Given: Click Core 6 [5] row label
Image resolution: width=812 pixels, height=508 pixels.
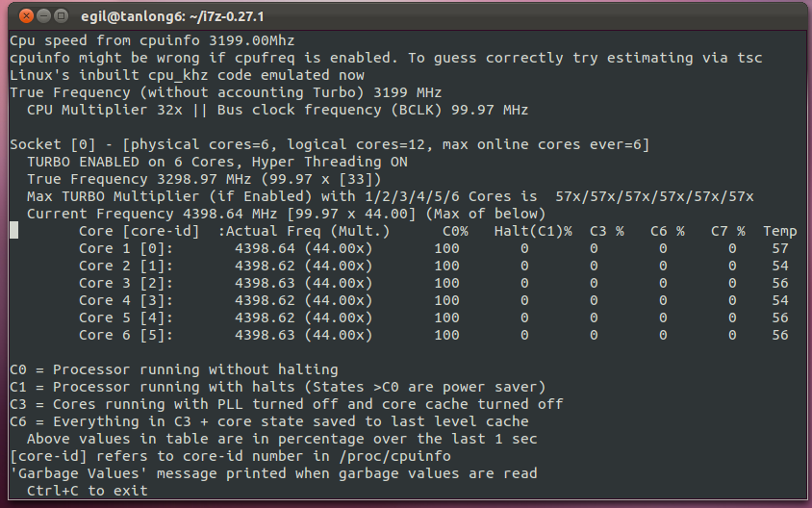Looking at the screenshot, I should point(126,335).
